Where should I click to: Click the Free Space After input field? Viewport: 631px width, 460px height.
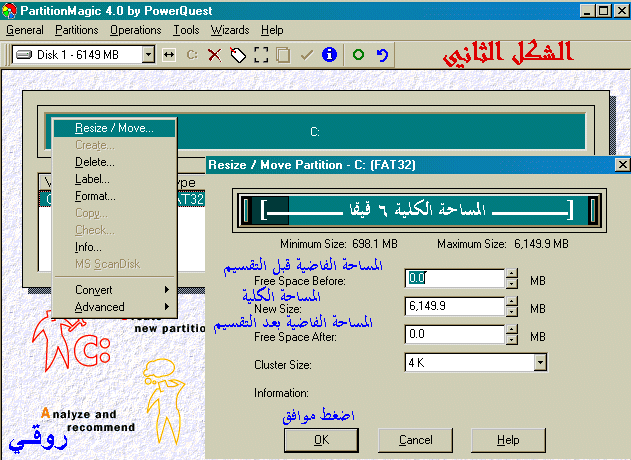pyautogui.click(x=454, y=334)
